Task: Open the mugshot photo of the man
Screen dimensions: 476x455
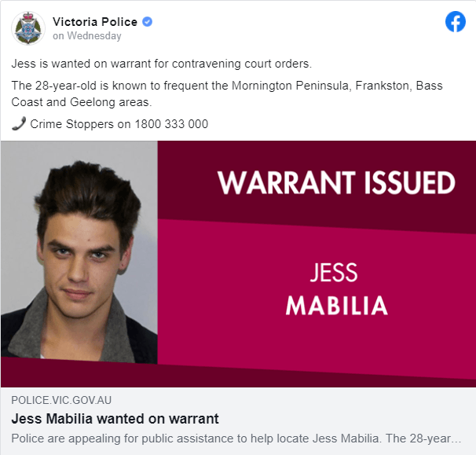Action: pyautogui.click(x=79, y=252)
